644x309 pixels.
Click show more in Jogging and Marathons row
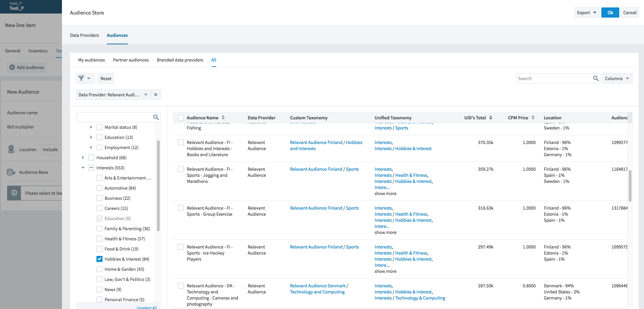pos(385,193)
